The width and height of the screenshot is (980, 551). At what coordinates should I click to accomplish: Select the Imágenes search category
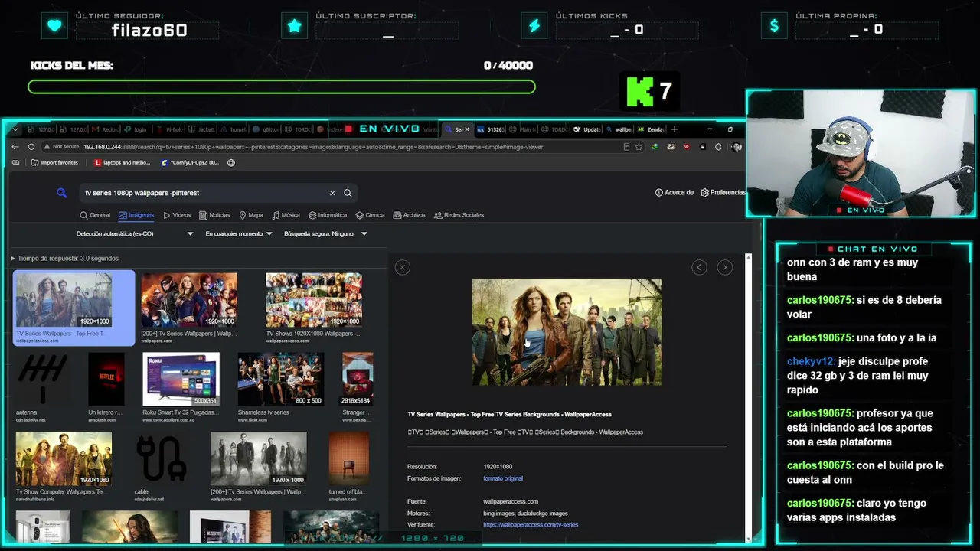point(136,215)
